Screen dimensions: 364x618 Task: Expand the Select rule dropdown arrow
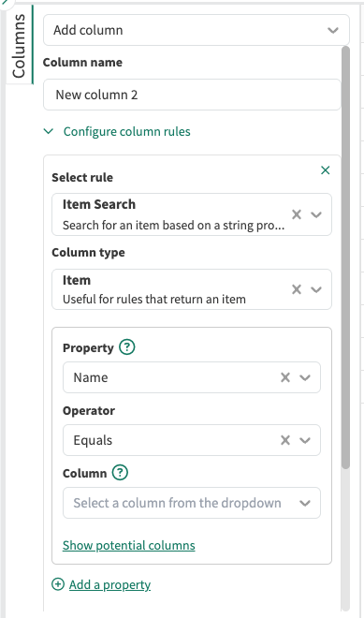coord(316,214)
